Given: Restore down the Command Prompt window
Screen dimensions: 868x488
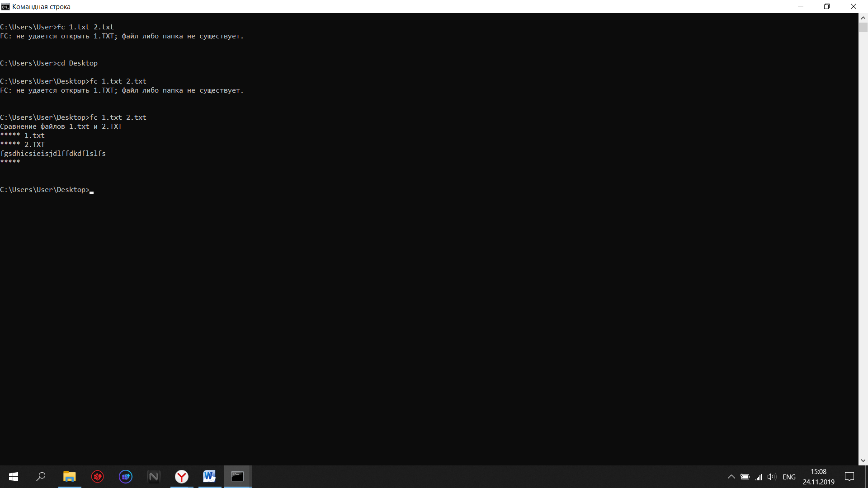Looking at the screenshot, I should pyautogui.click(x=827, y=6).
